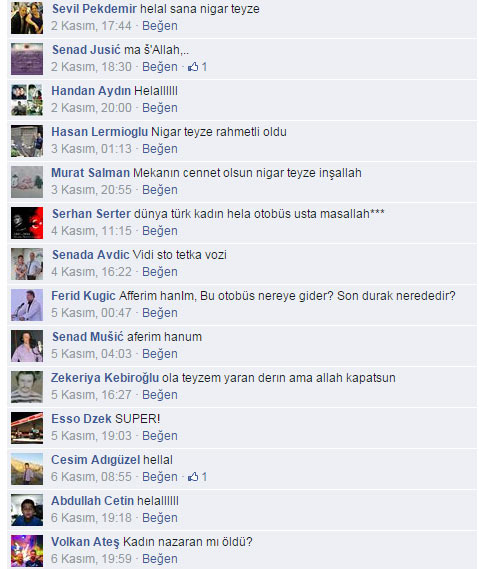Screen dimensions: 479x569
Task: Visit Volkan Ateş's profile via name
Action: click(85, 542)
